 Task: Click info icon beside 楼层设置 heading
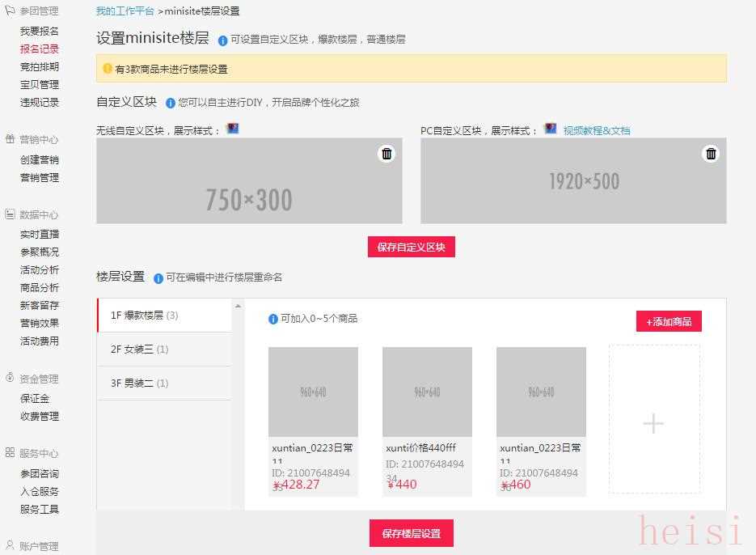158,277
